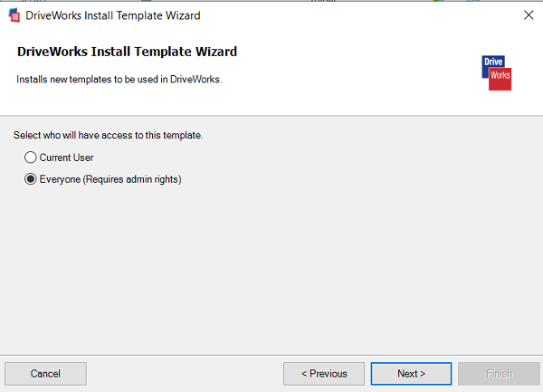Proceed with the Next button
This screenshot has height=392, width=543.
411,373
